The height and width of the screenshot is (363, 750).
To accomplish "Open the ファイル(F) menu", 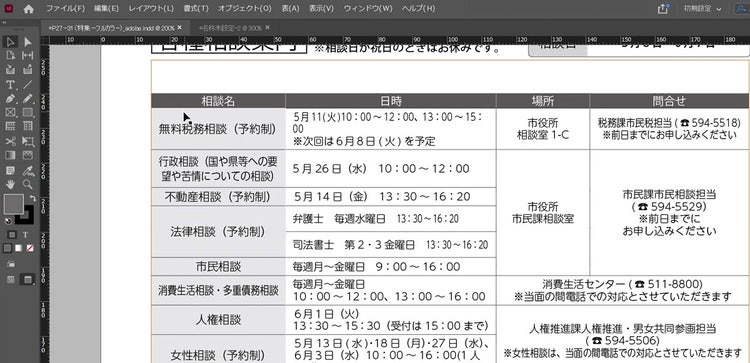I will (66, 9).
